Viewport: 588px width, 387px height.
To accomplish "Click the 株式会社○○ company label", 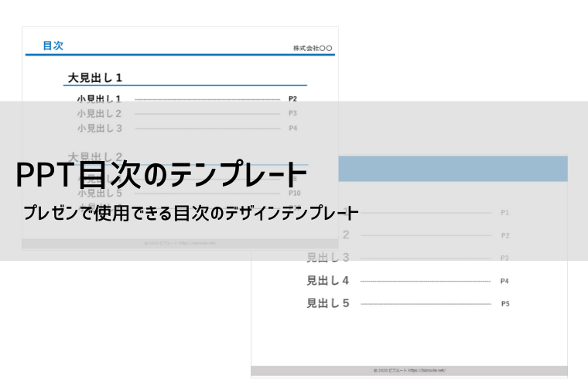I will click(313, 48).
